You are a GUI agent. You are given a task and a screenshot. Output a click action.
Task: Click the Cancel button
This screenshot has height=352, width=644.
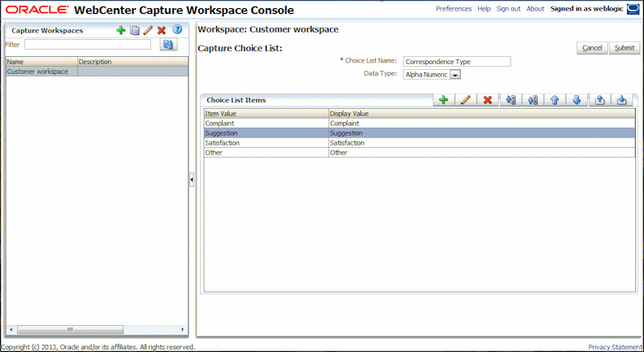click(592, 48)
